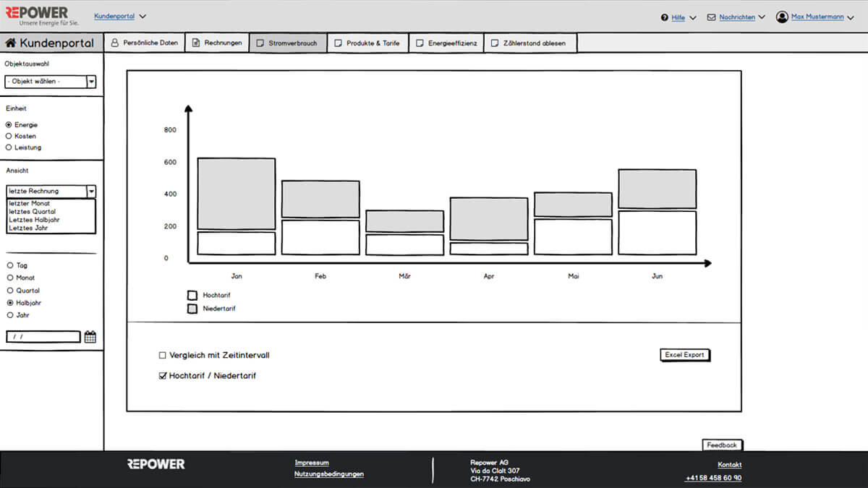868x488 pixels.
Task: Click the Niedertarif legend swatch
Action: pos(192,309)
